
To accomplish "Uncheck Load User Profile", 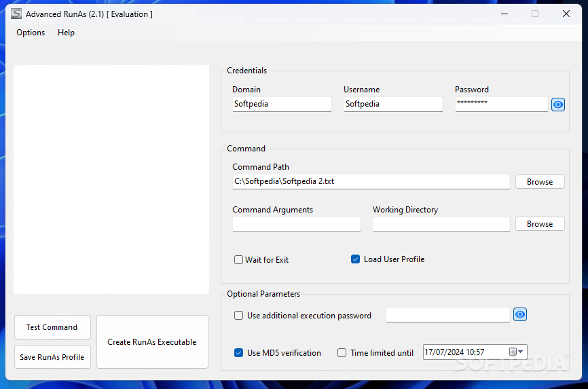I will coord(355,259).
